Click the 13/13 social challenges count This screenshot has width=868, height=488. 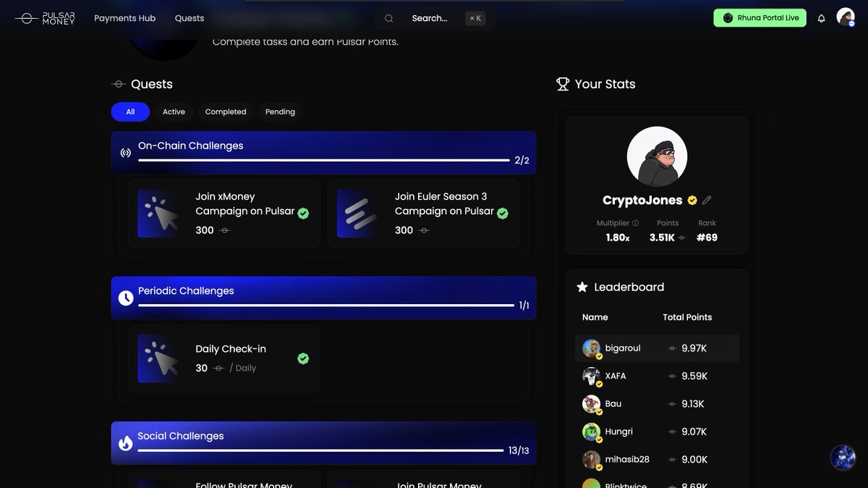pyautogui.click(x=519, y=450)
